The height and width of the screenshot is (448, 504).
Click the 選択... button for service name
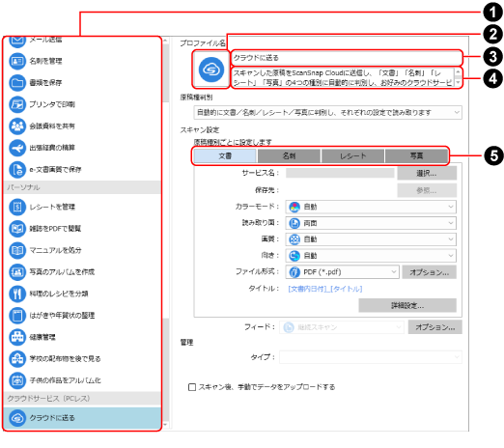(x=427, y=173)
